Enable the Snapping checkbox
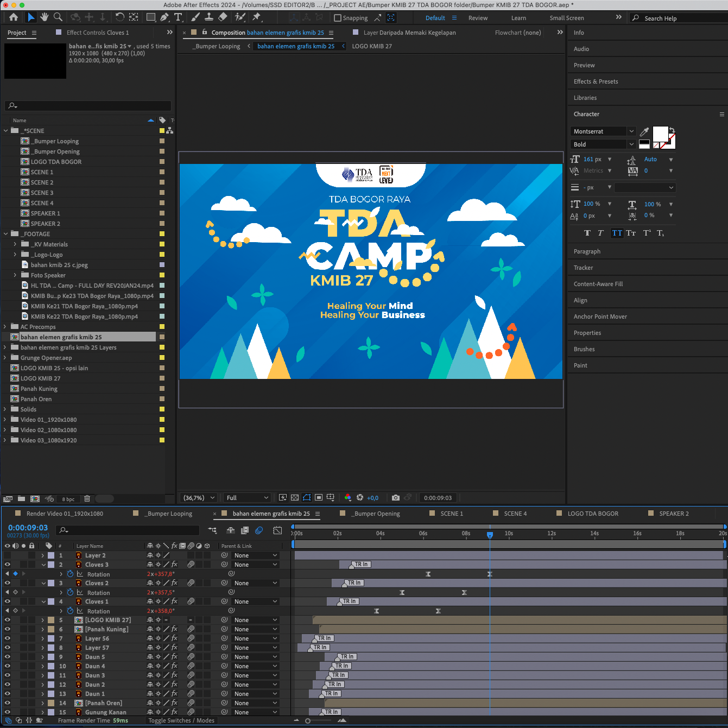The height and width of the screenshot is (728, 728). tap(338, 18)
